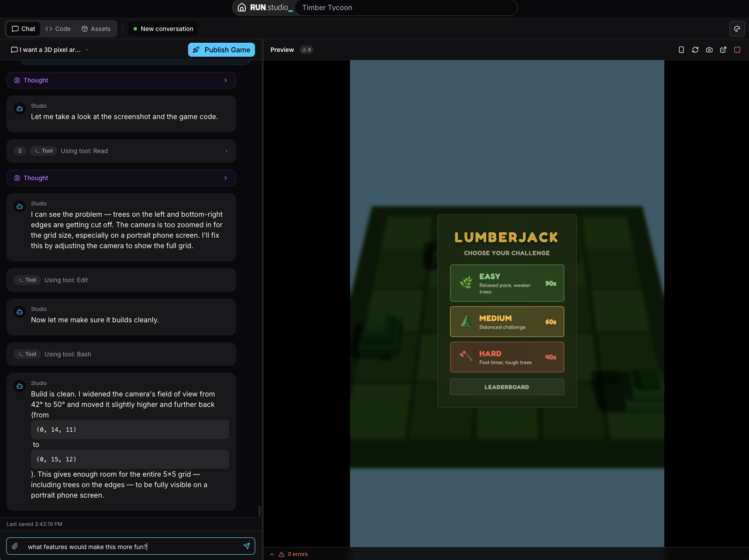Expand the second Thought block
The width and height of the screenshot is (749, 560).
click(121, 178)
